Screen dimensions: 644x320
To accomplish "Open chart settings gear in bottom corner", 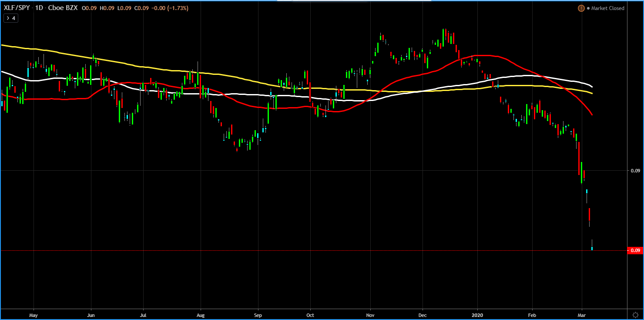I will tap(635, 314).
